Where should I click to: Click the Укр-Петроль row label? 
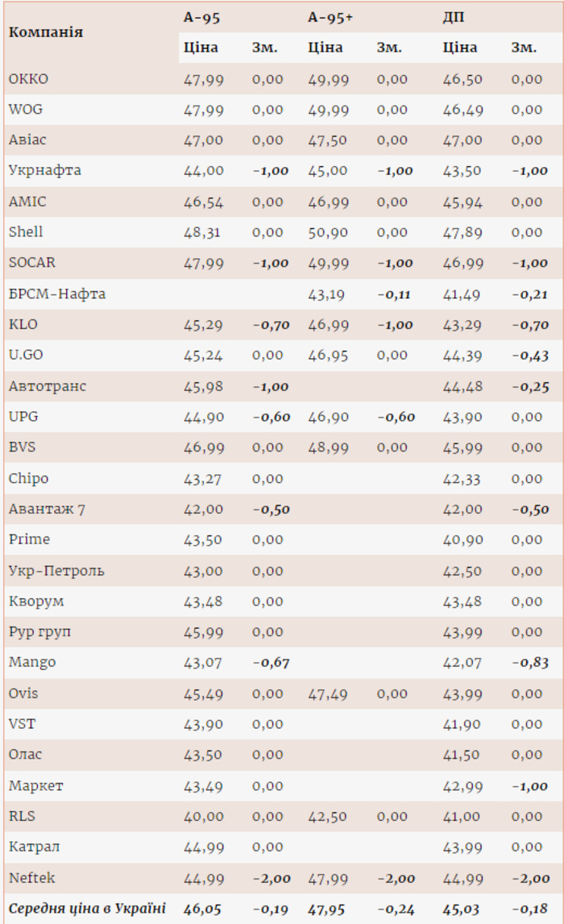[x=56, y=571]
